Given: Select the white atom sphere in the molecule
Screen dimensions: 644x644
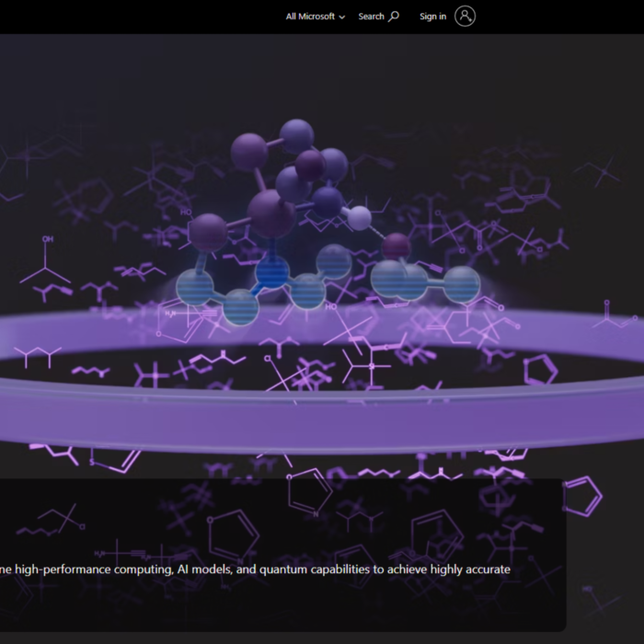Looking at the screenshot, I should click(360, 218).
